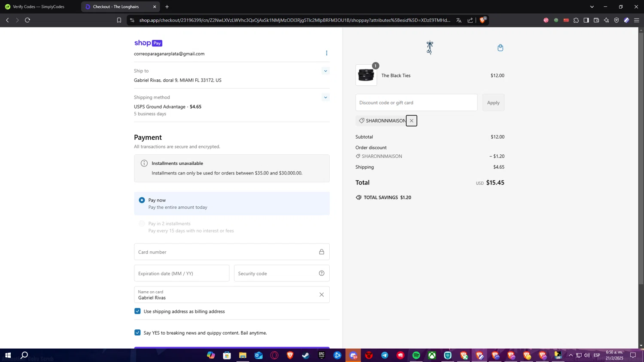Click the share page icon in address bar

click(470, 20)
